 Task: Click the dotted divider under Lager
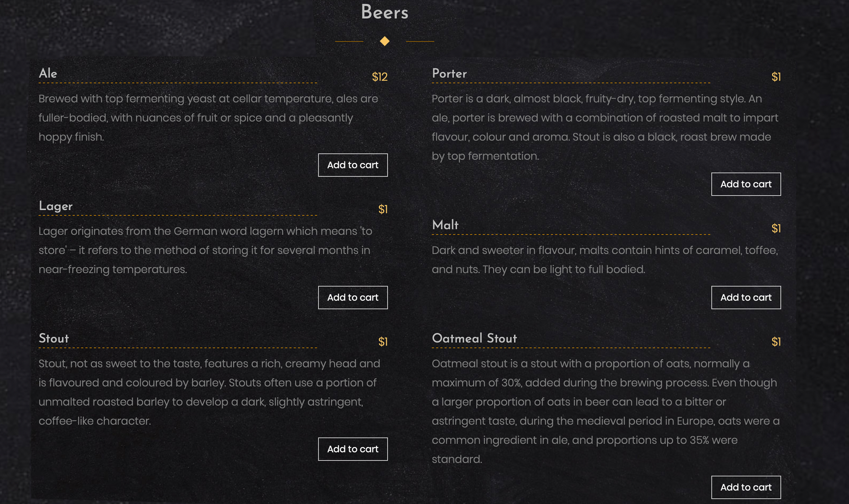pyautogui.click(x=178, y=216)
